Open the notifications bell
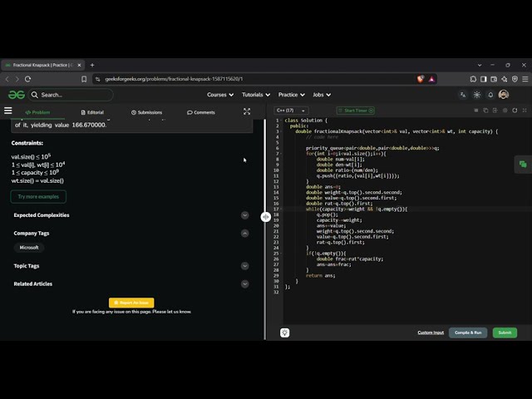This screenshot has height=399, width=532. point(490,95)
